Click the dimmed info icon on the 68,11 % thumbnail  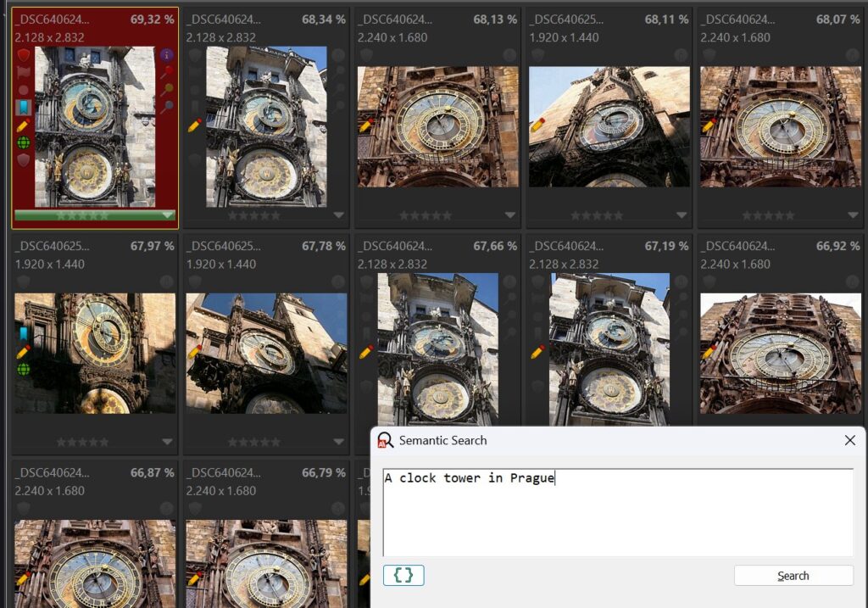coord(681,55)
